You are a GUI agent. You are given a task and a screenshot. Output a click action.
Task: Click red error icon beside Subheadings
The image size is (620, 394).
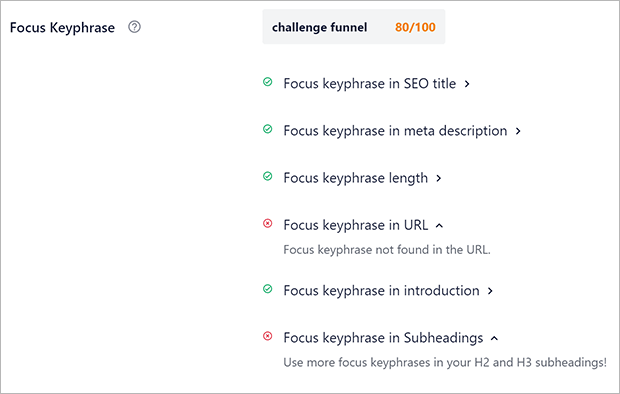(268, 336)
